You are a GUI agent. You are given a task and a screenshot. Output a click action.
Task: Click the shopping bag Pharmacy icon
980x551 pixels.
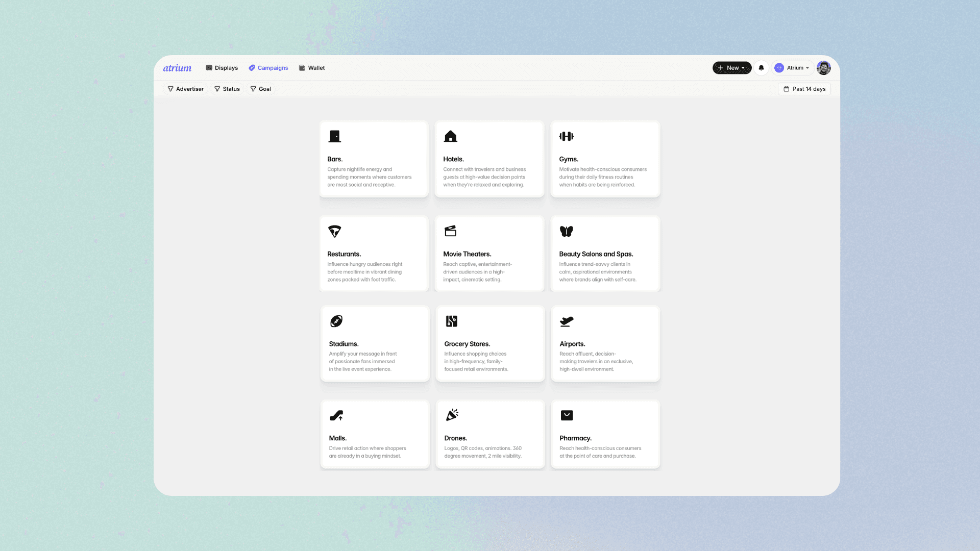567,415
